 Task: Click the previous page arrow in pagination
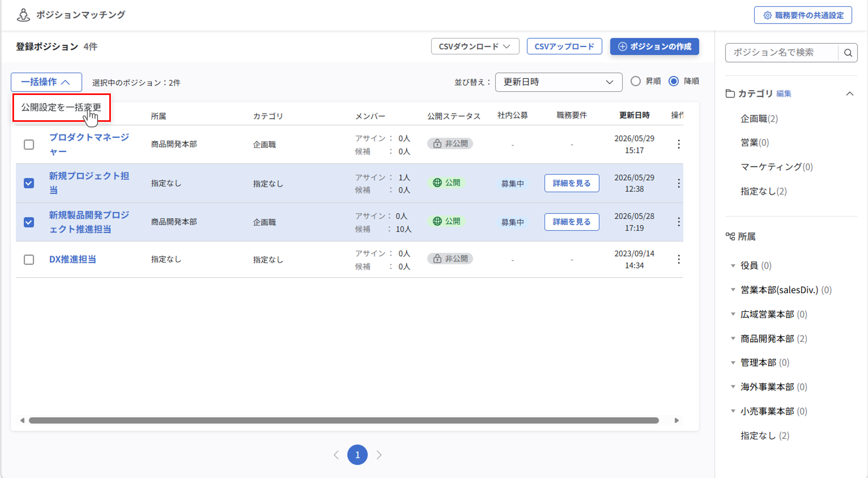pos(336,455)
